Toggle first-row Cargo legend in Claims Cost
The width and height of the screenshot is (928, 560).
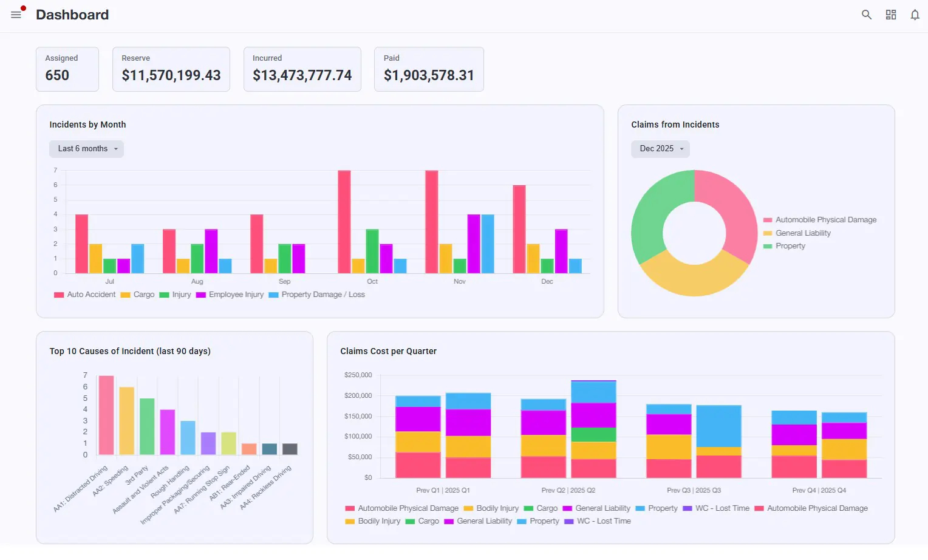click(x=541, y=508)
